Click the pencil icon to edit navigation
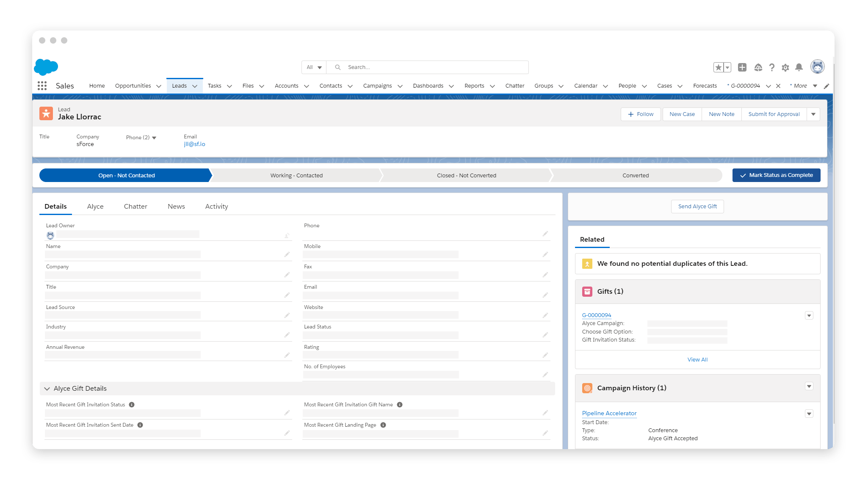Image resolution: width=868 pixels, height=480 pixels. 827,86
